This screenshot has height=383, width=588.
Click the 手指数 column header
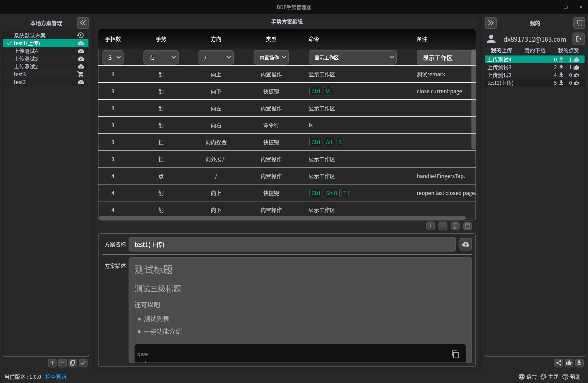(x=113, y=39)
